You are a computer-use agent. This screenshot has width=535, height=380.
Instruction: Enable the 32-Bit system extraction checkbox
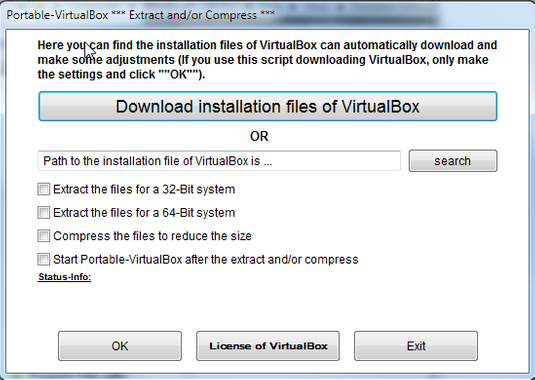point(43,189)
